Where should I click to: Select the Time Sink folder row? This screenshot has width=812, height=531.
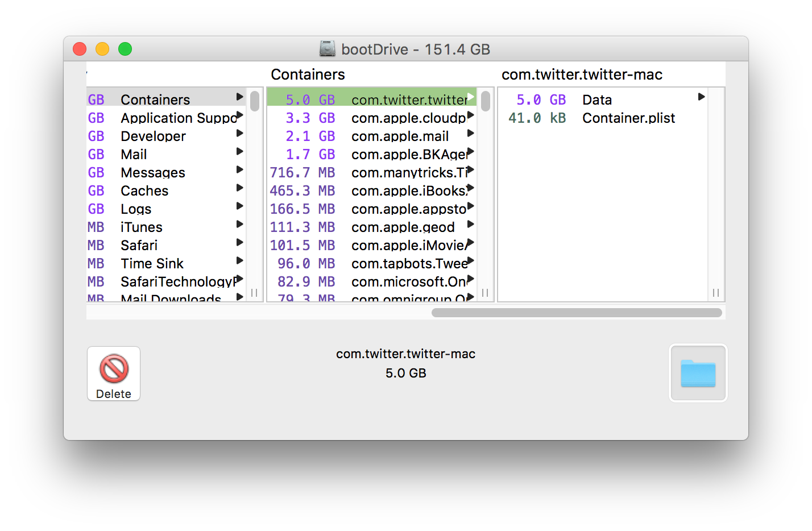(166, 261)
